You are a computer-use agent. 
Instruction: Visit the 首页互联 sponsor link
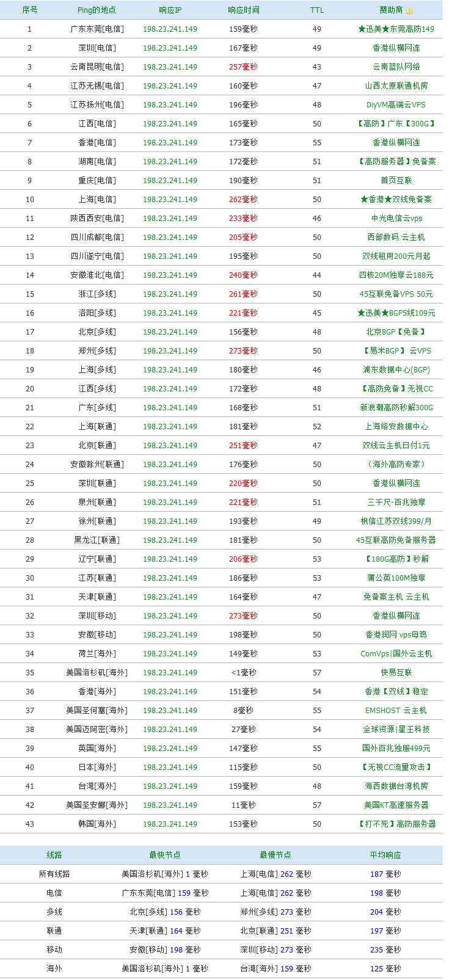(396, 181)
